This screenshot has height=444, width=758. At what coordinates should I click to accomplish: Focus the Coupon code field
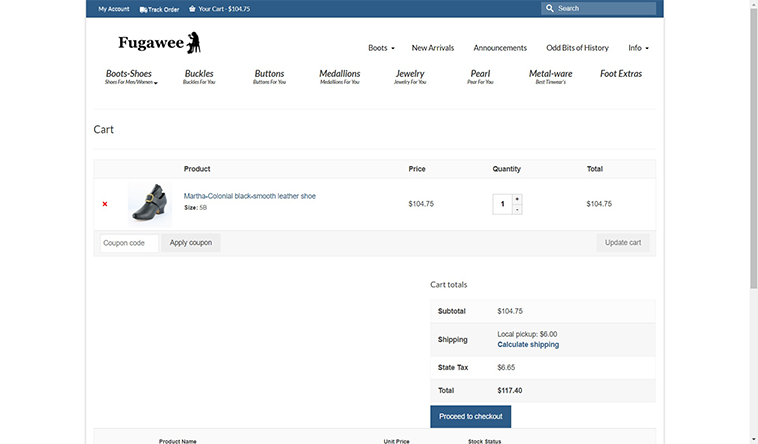[x=129, y=243]
